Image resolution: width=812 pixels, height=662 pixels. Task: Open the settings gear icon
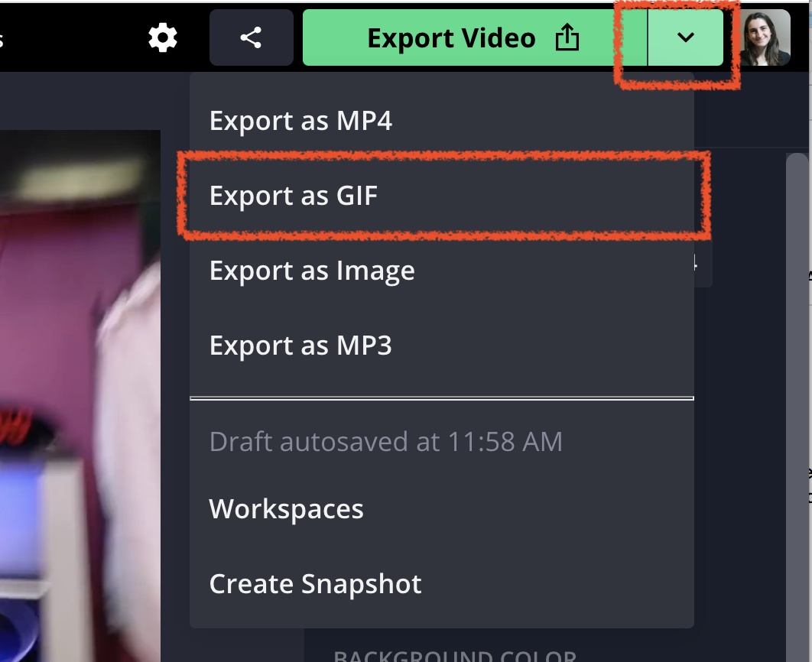(163, 37)
